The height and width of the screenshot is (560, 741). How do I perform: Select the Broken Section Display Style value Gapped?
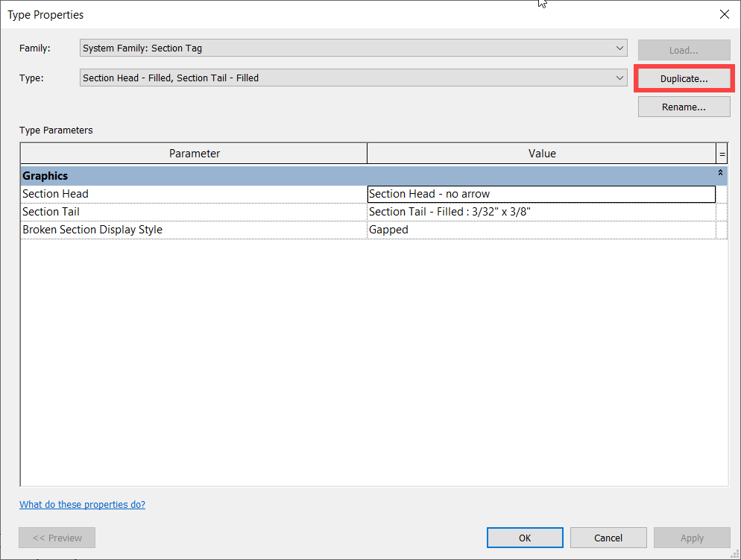542,229
